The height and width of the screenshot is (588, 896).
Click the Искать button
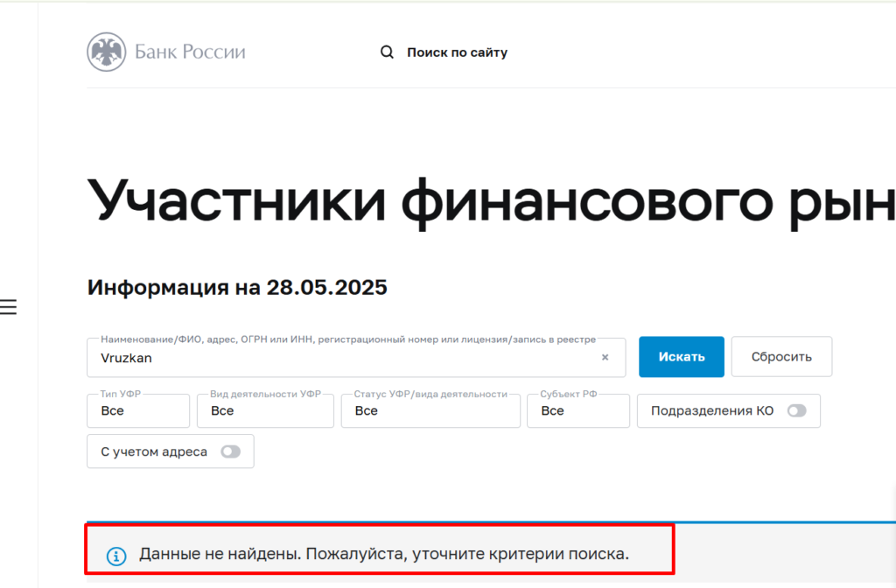(681, 357)
